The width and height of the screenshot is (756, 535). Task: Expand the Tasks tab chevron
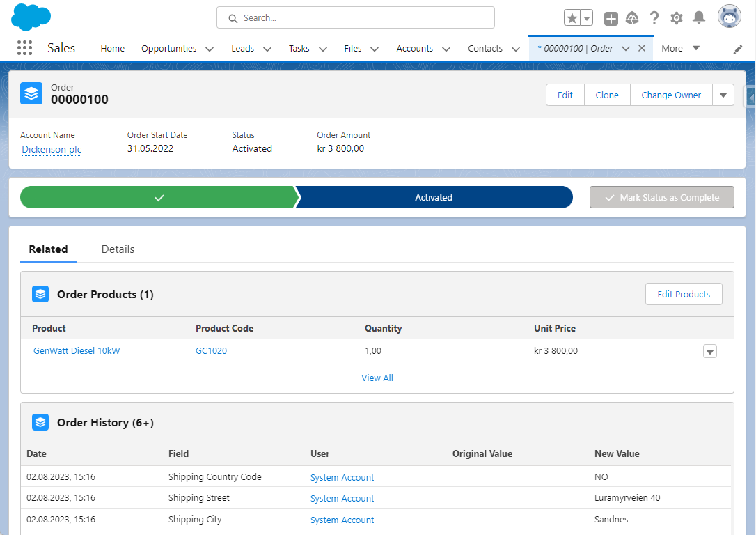click(x=323, y=49)
